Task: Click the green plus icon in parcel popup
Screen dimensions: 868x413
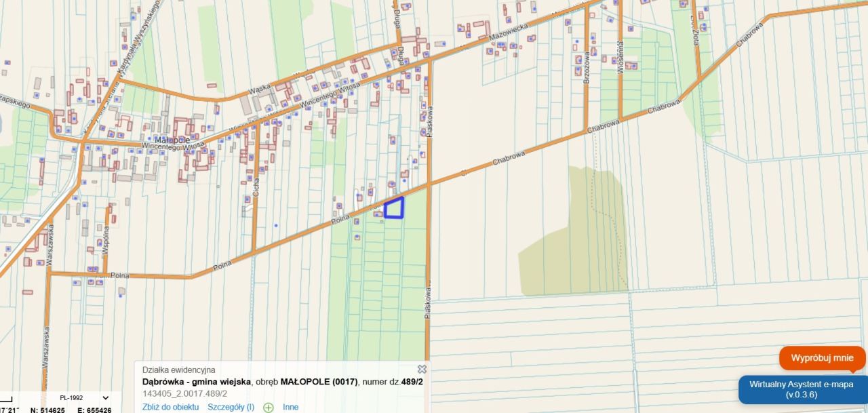Action: [x=269, y=408]
